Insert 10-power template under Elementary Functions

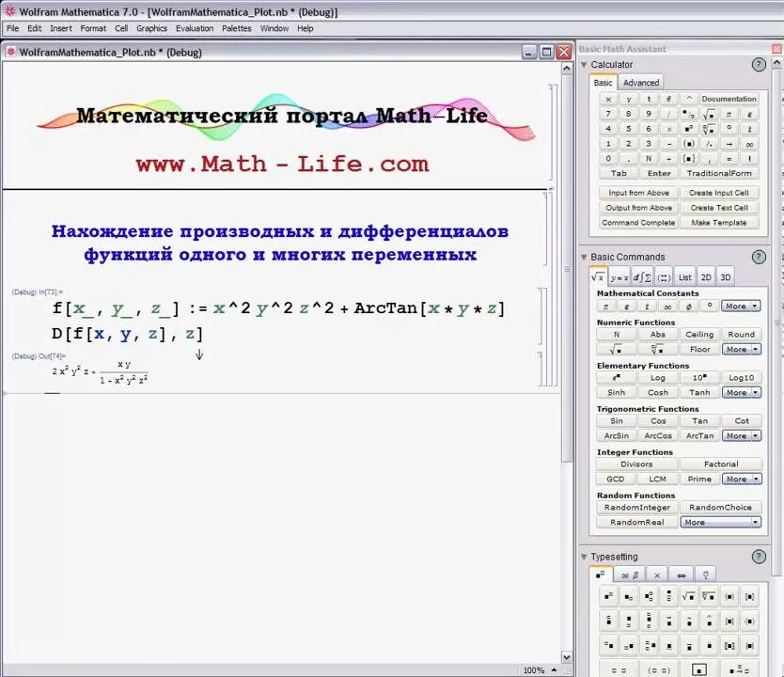pyautogui.click(x=699, y=377)
